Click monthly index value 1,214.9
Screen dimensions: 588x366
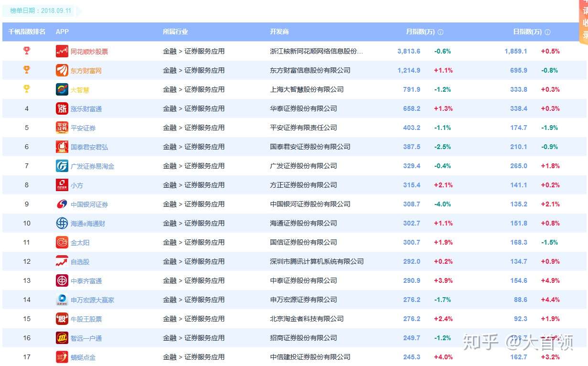point(409,70)
